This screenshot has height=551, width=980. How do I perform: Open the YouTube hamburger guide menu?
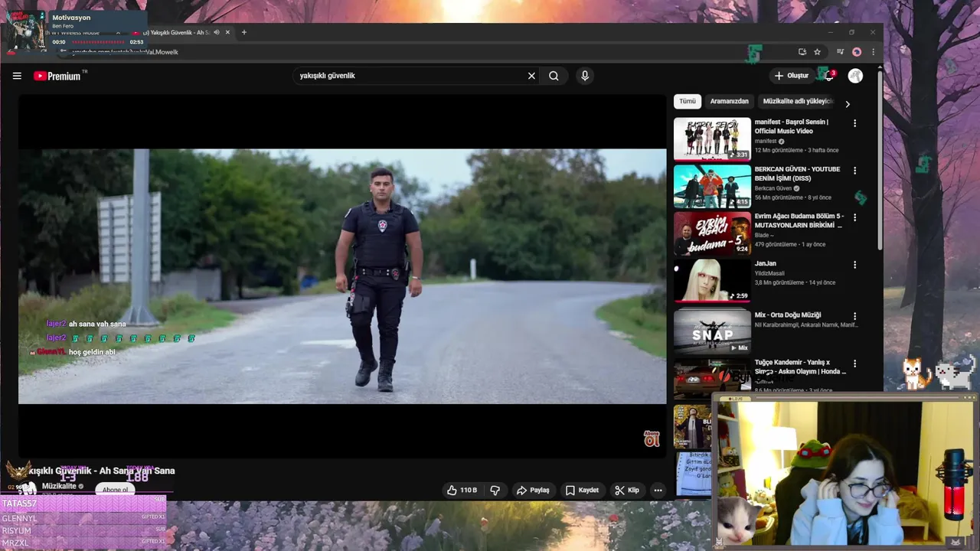[17, 76]
